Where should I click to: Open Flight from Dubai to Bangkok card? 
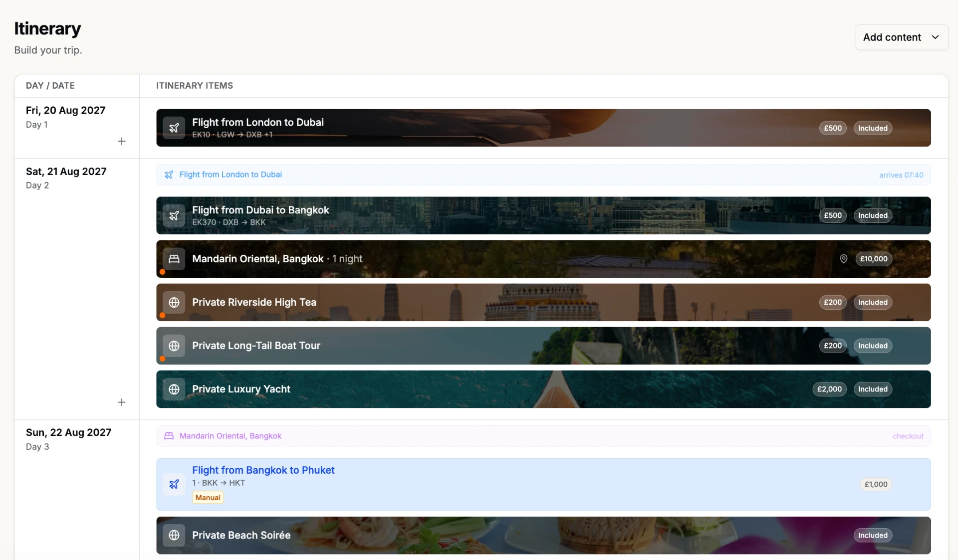(543, 215)
